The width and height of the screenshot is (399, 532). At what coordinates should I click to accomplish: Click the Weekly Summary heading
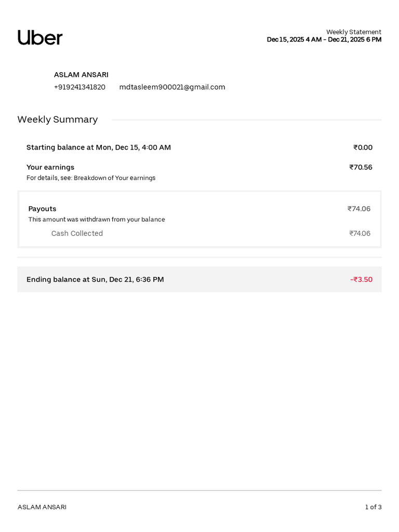58,119
